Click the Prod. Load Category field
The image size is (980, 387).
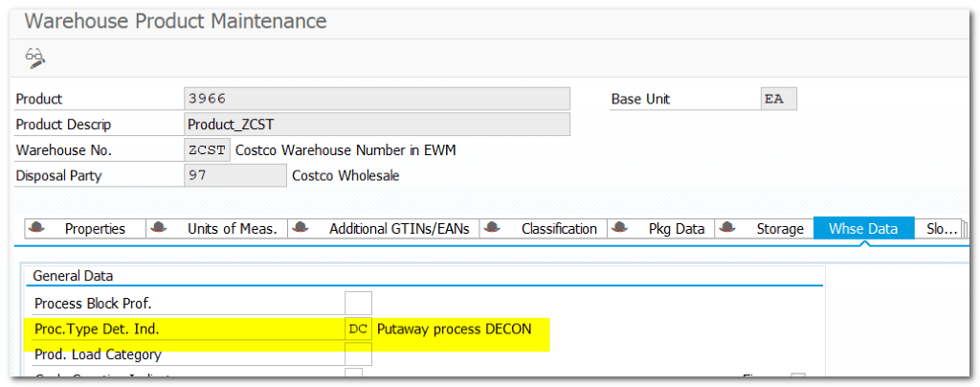359,354
